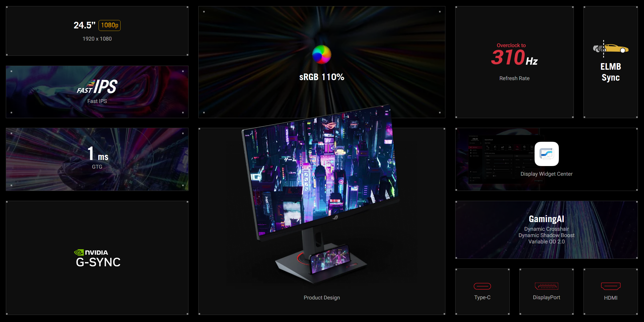Click the "sRGB 110%" text
Image resolution: width=644 pixels, height=322 pixels.
[x=321, y=77]
